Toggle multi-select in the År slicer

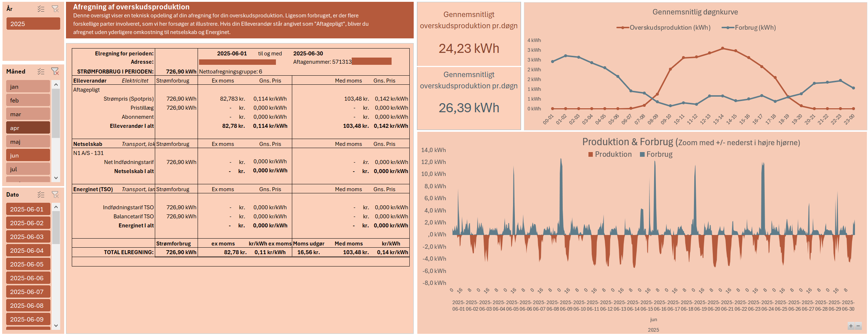[x=41, y=9]
